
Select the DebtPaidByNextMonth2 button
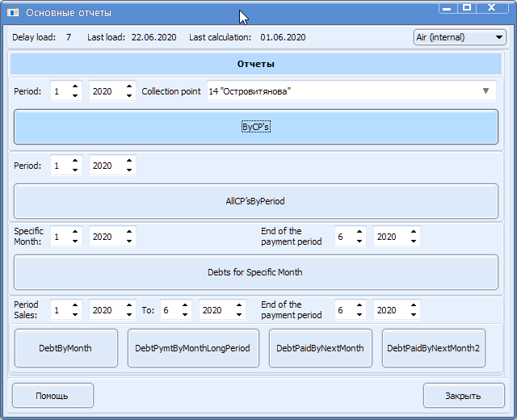coord(433,348)
